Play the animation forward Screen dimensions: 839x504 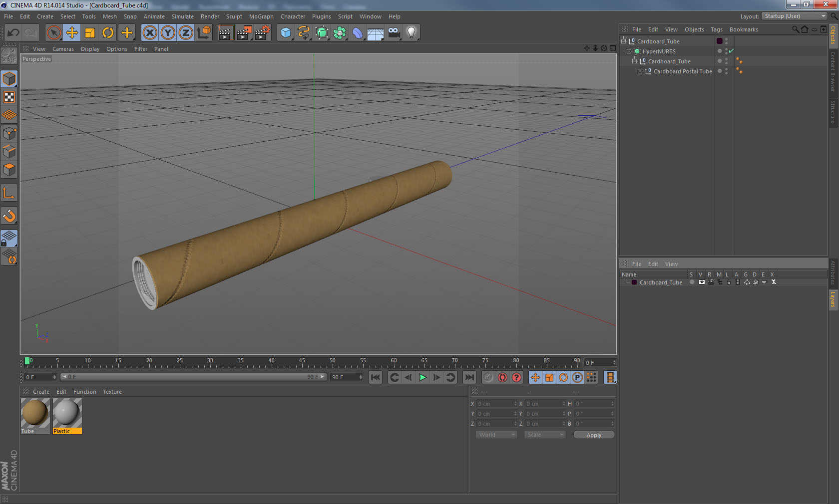422,377
